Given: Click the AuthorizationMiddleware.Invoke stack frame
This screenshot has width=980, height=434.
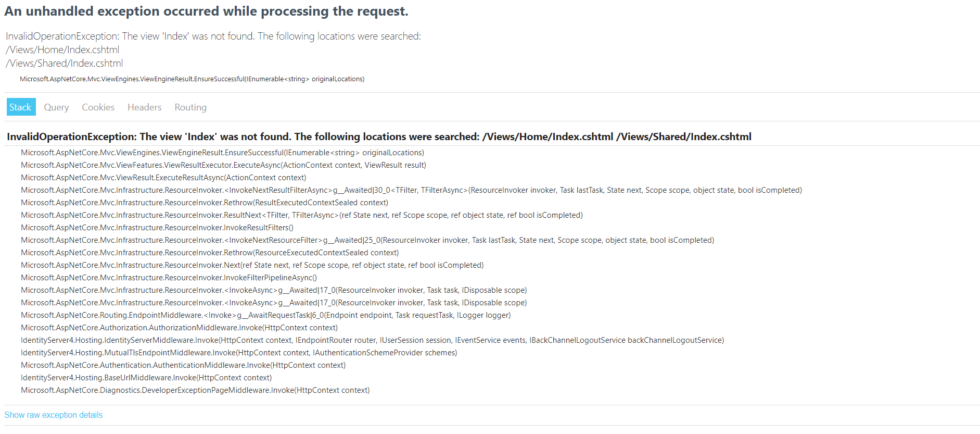Looking at the screenshot, I should 179,328.
